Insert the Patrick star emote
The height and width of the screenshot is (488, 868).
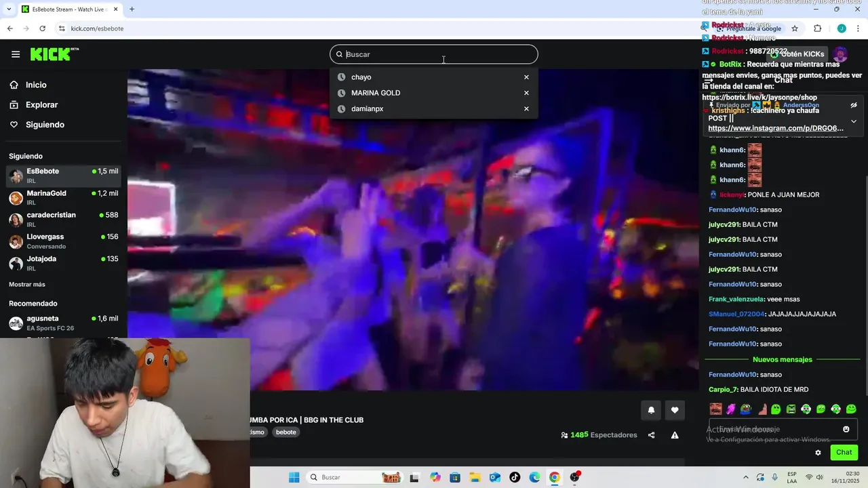(x=761, y=409)
